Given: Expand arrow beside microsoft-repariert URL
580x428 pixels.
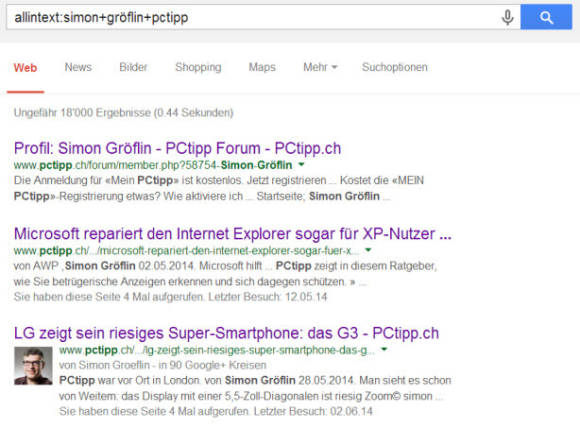Looking at the screenshot, I should click(x=368, y=250).
